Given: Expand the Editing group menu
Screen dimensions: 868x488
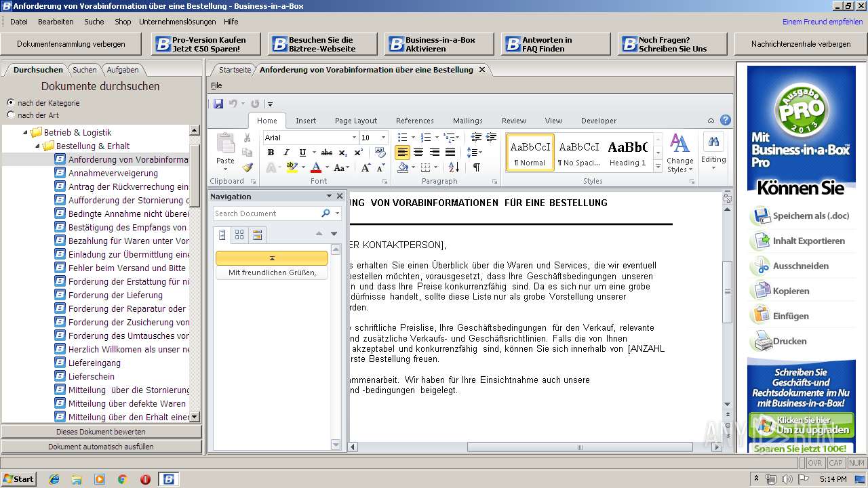Looking at the screenshot, I should point(713,152).
